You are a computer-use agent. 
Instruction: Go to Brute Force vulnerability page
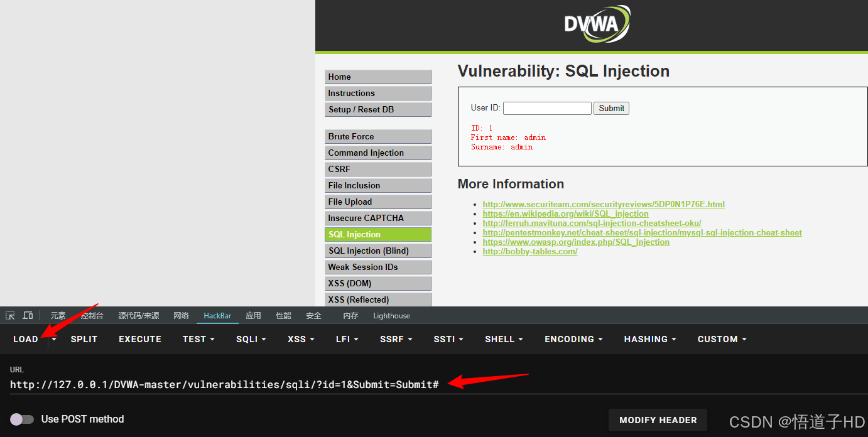378,136
